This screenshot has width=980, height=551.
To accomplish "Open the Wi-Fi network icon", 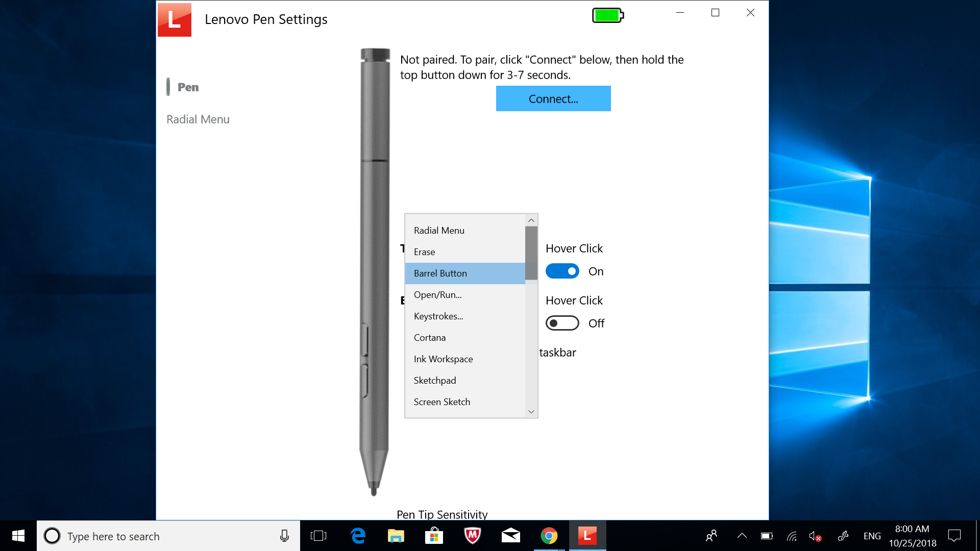I will (792, 536).
